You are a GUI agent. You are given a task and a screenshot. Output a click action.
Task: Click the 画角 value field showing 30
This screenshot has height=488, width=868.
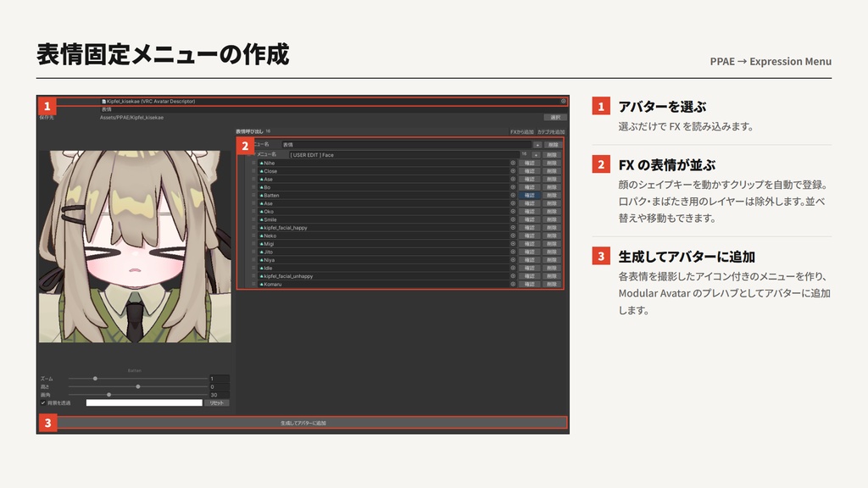[220, 395]
